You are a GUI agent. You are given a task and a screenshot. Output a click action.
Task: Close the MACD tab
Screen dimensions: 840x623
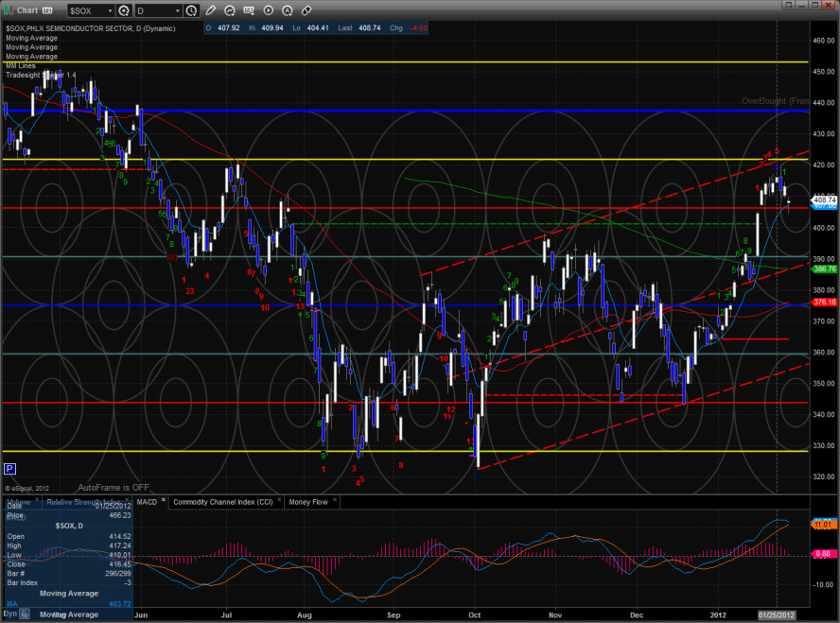point(164,500)
